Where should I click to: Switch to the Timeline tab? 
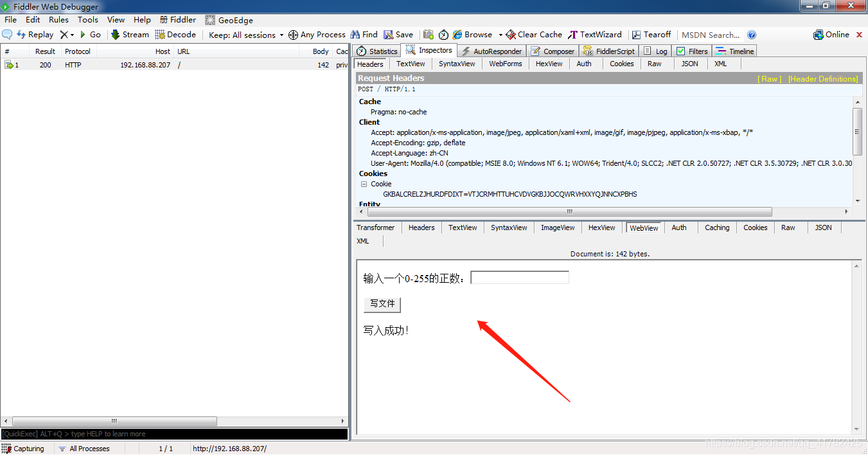pyautogui.click(x=735, y=51)
